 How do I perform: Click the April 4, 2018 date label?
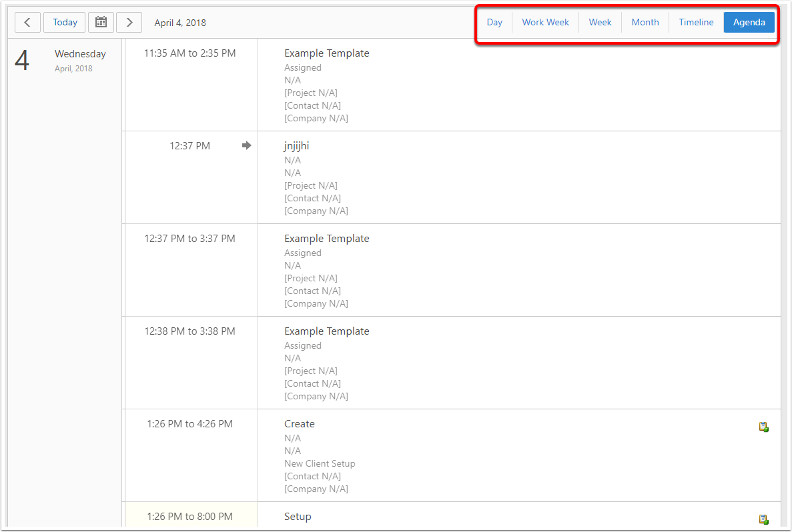tap(180, 23)
